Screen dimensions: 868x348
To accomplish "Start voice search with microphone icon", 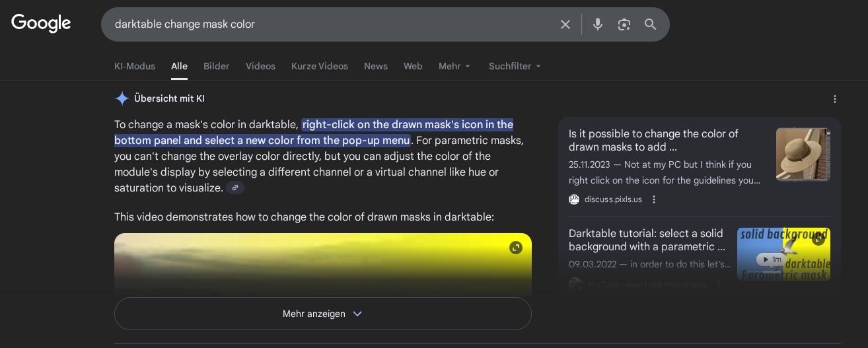I will (597, 24).
